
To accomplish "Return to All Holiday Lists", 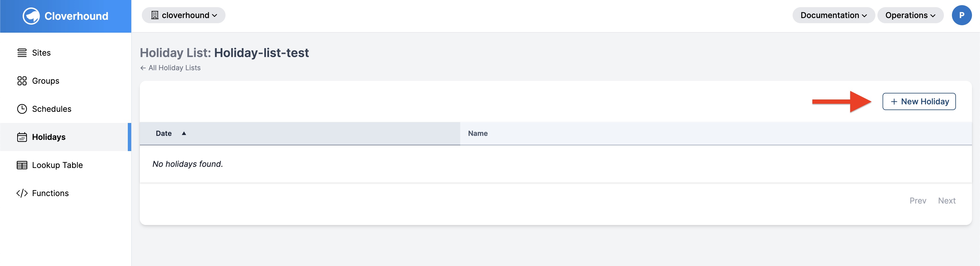I will pos(170,68).
